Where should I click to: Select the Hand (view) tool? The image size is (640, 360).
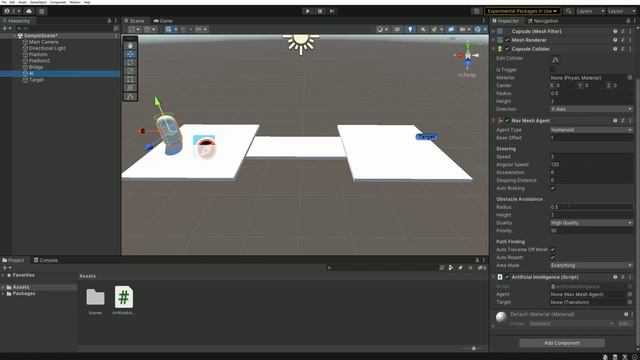130,46
